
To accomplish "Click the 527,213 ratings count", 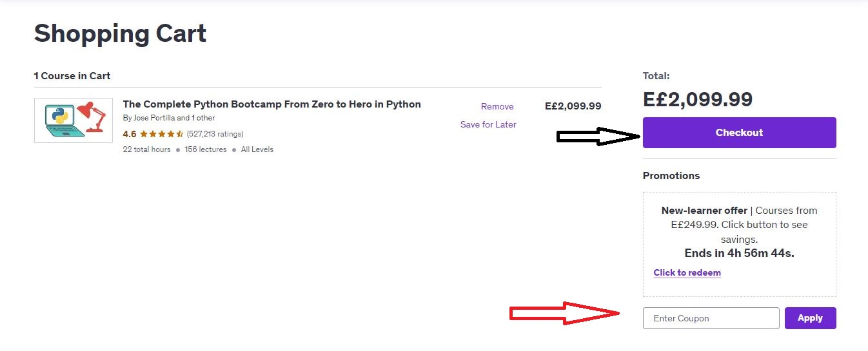I will pyautogui.click(x=215, y=134).
